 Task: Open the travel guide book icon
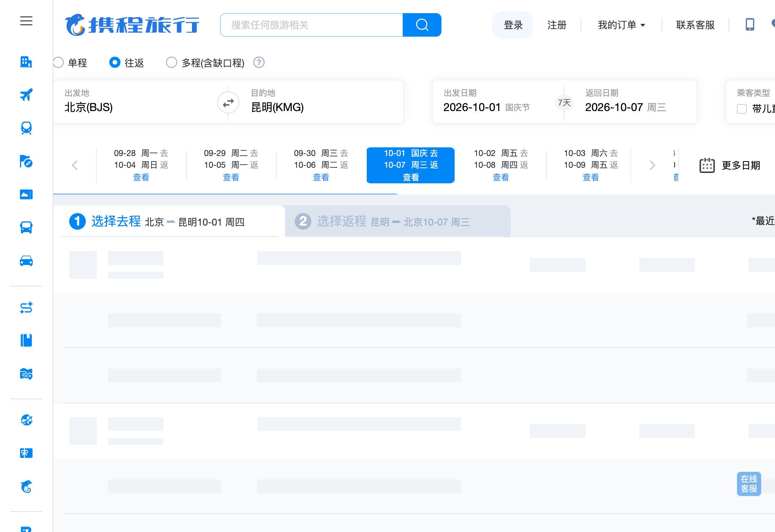point(26,341)
